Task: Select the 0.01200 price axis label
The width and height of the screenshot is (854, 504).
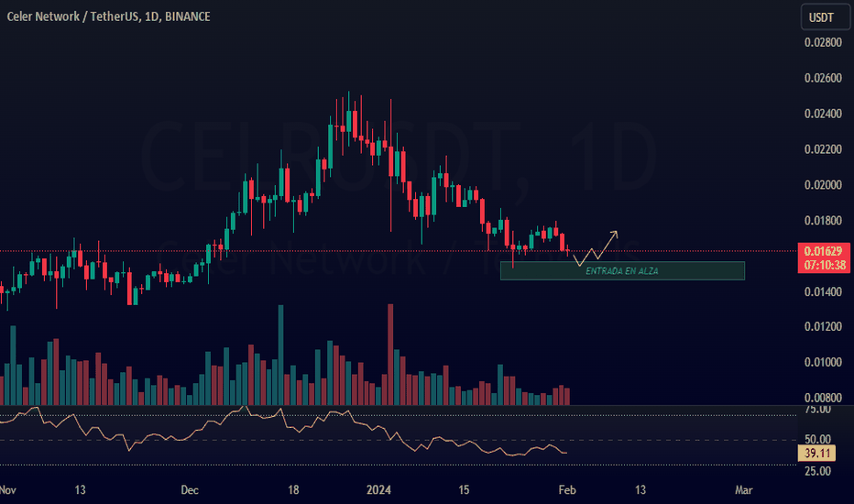Action: (823, 327)
